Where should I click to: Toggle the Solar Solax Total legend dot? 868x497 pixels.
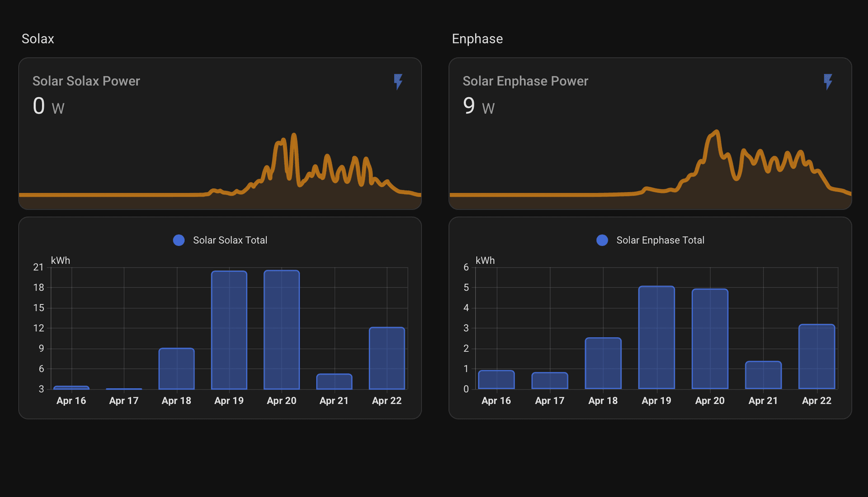[x=179, y=240]
